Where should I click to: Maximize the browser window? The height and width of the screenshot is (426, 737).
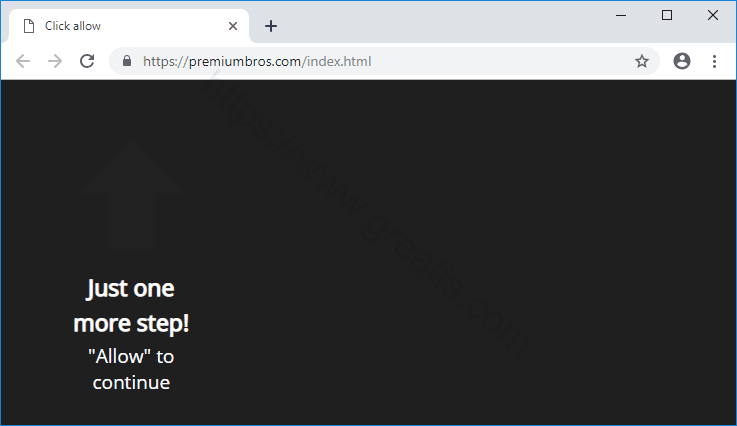(x=667, y=15)
